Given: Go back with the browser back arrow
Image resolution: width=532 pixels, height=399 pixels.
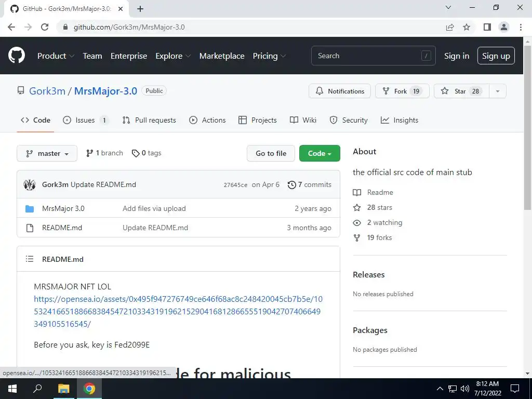Looking at the screenshot, I should coord(11,27).
